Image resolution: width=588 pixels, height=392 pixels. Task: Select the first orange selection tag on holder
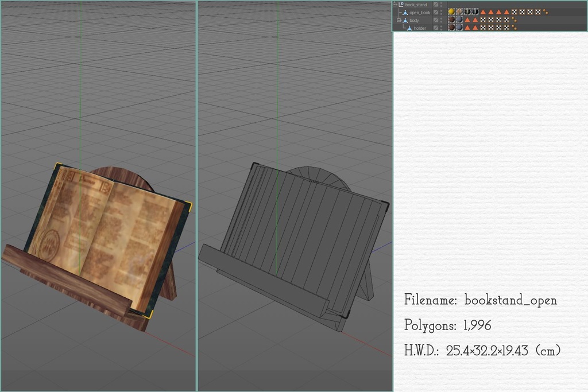(x=467, y=28)
